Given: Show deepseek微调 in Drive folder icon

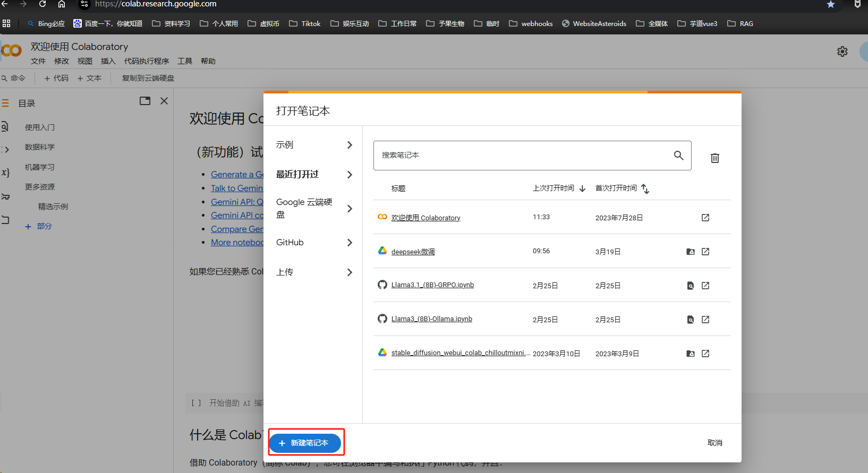Looking at the screenshot, I should coord(691,252).
